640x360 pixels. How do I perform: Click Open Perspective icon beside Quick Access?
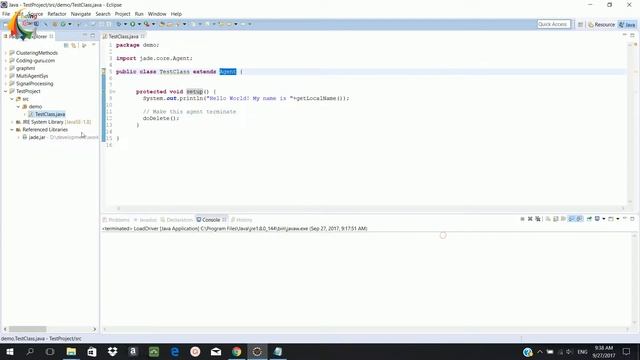tap(580, 24)
